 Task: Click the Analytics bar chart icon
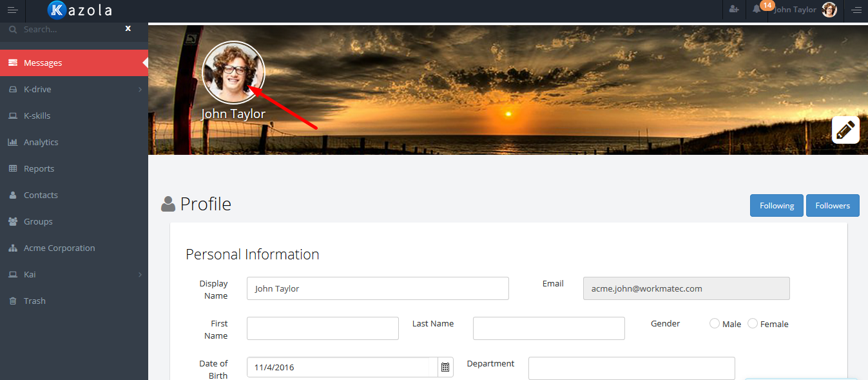[12, 142]
